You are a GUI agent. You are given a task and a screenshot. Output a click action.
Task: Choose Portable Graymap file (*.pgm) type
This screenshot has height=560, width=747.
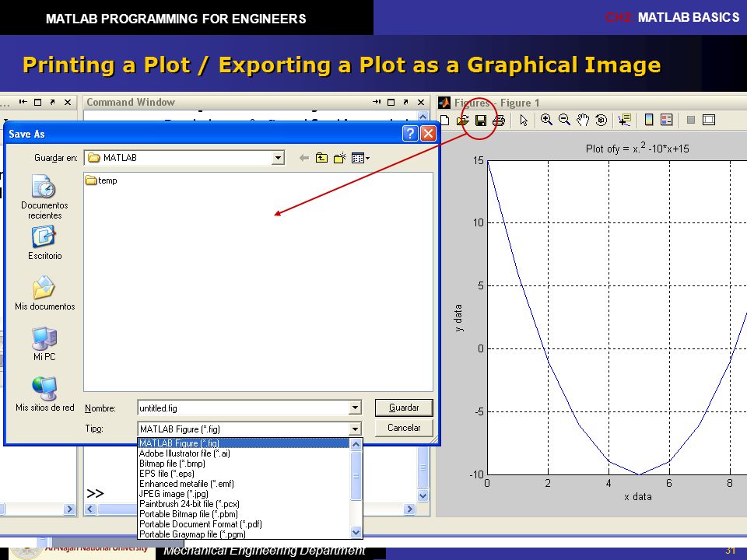(x=244, y=534)
